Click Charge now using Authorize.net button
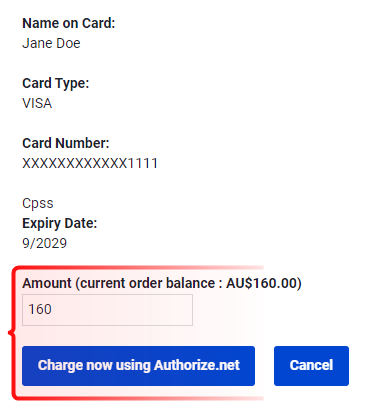Viewport: 383px width, 415px height. pos(138,366)
